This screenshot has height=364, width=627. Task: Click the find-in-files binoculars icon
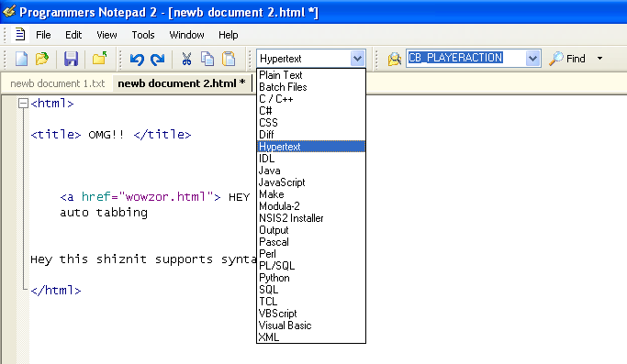click(x=394, y=59)
